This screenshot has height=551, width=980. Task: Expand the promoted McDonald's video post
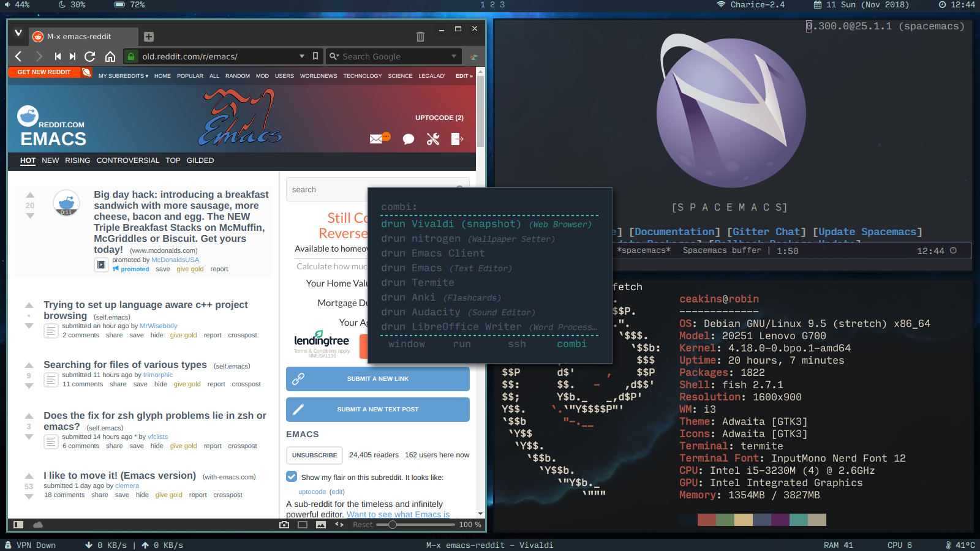(101, 264)
